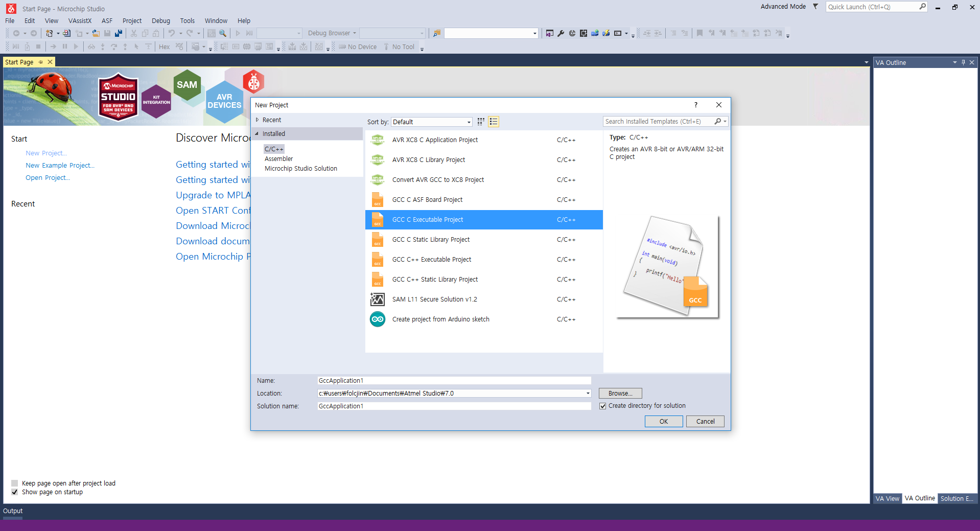Open the Location path dropdown arrow
Viewport: 980px width, 531px height.
588,394
